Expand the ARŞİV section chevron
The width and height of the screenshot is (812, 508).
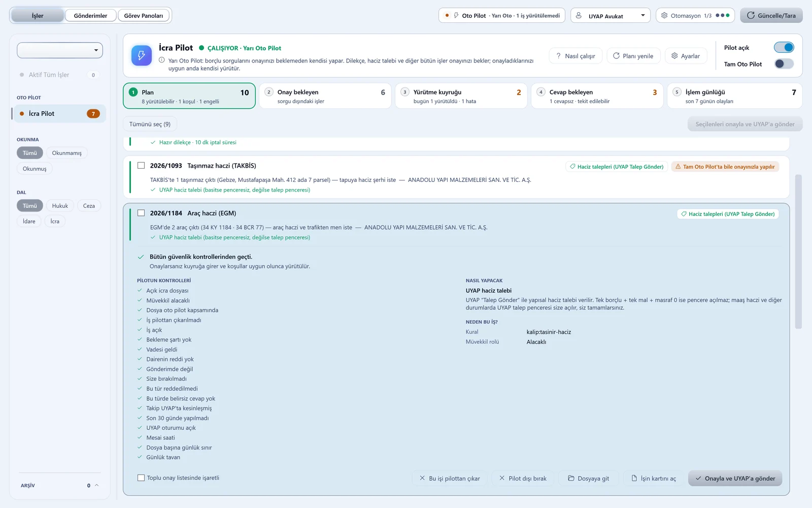(x=96, y=485)
